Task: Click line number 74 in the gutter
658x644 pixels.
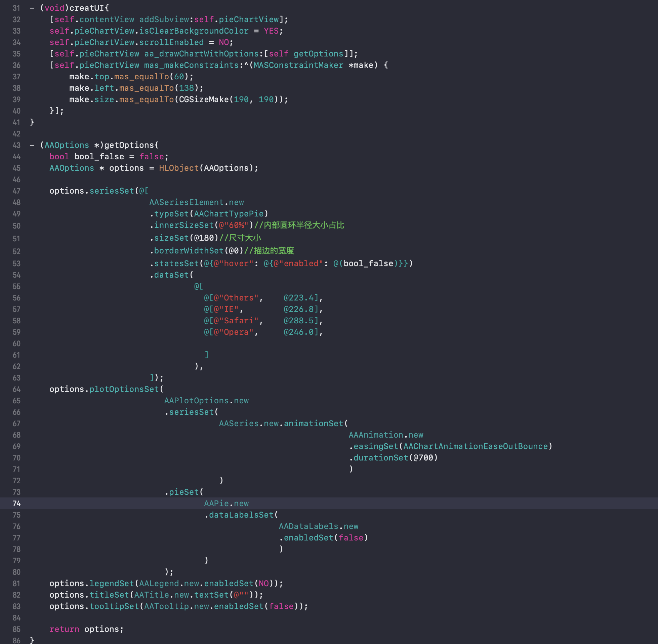Action: [x=16, y=503]
